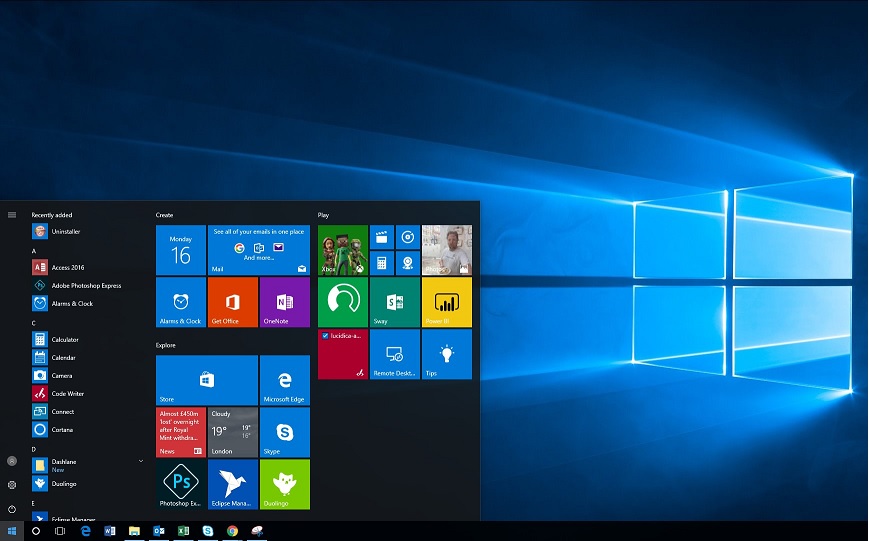Screen dimensions: 870x541
Task: Toggle the checkbox on the lucidica tile
Action: coord(325,336)
